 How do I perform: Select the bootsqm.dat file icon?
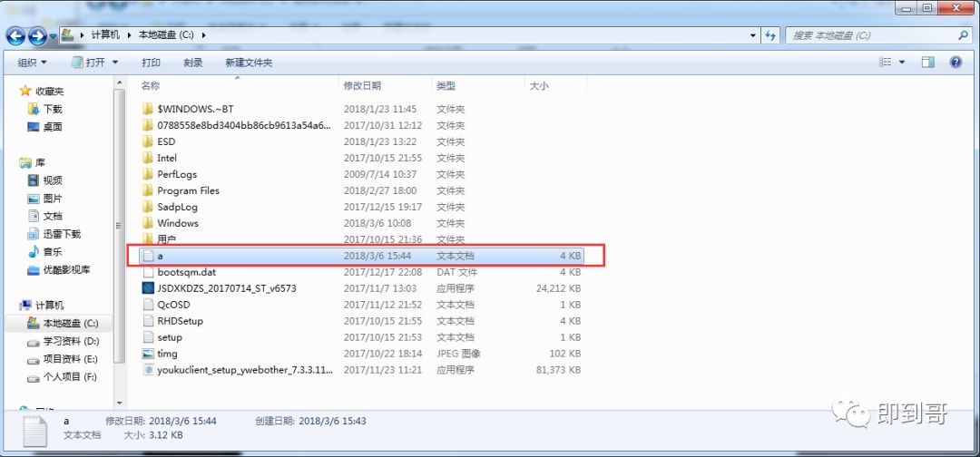pyautogui.click(x=148, y=272)
